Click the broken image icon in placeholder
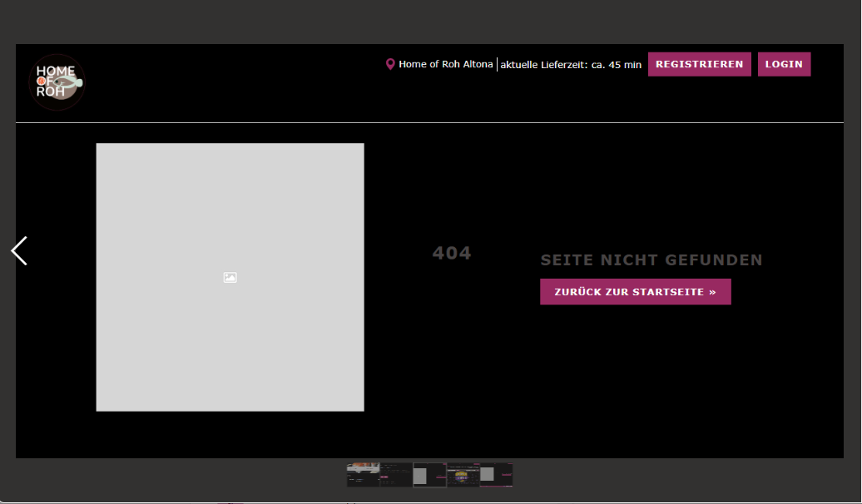 point(230,278)
